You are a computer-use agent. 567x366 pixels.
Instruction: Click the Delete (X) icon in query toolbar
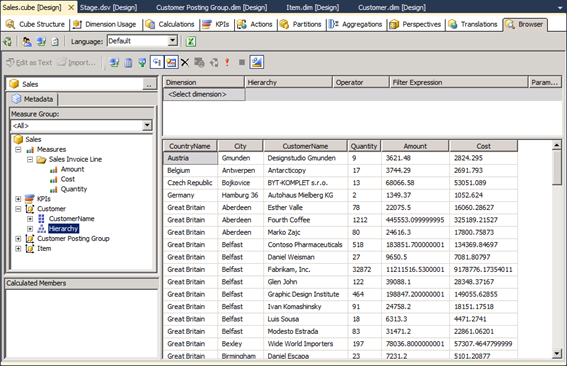(x=185, y=63)
